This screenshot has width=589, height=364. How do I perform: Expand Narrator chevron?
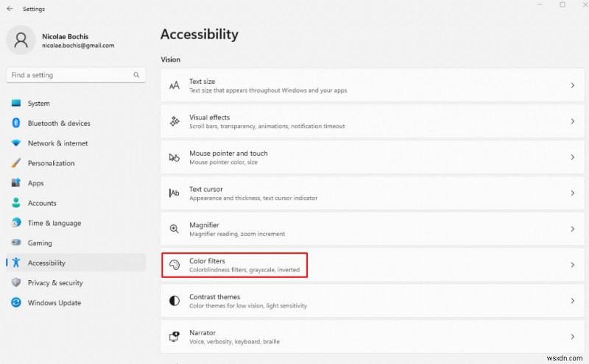click(x=573, y=337)
